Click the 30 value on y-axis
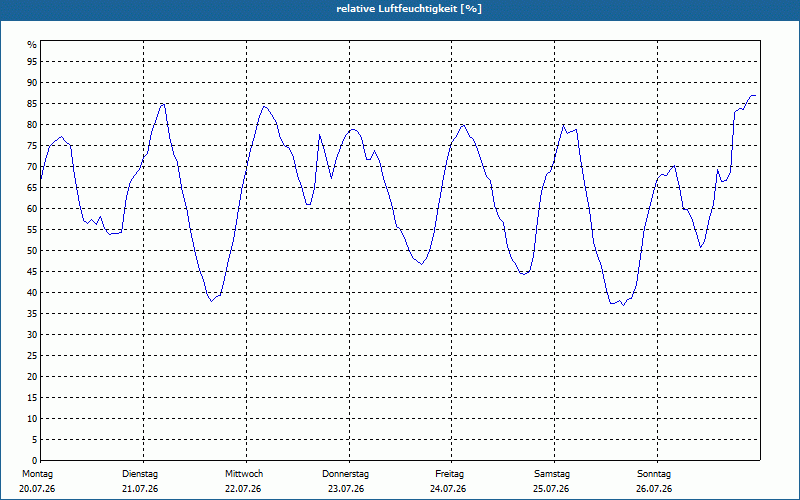The width and height of the screenshot is (800, 500). 32,335
